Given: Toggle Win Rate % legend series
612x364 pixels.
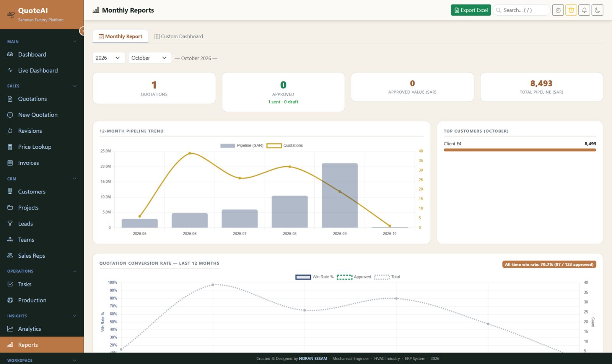Looking at the screenshot, I should point(314,277).
